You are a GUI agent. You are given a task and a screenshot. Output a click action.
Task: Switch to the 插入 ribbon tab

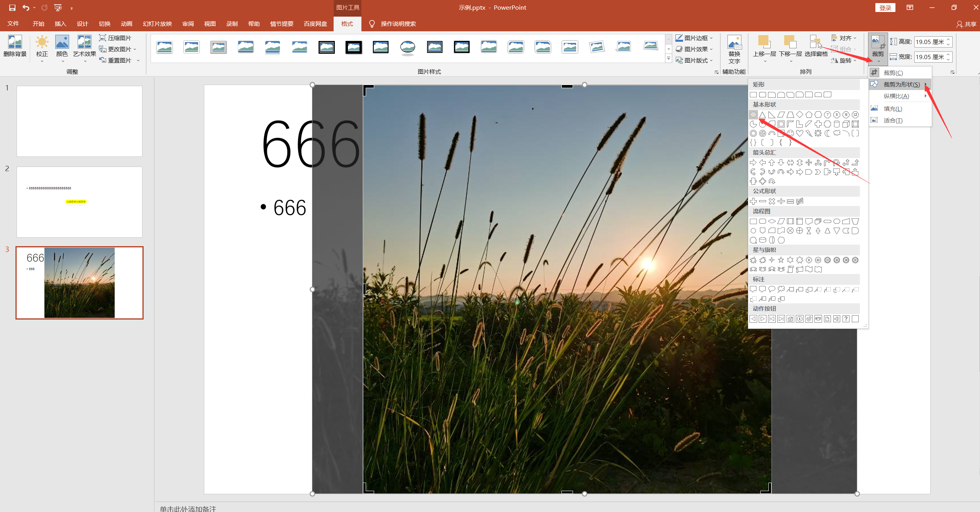pyautogui.click(x=60, y=24)
